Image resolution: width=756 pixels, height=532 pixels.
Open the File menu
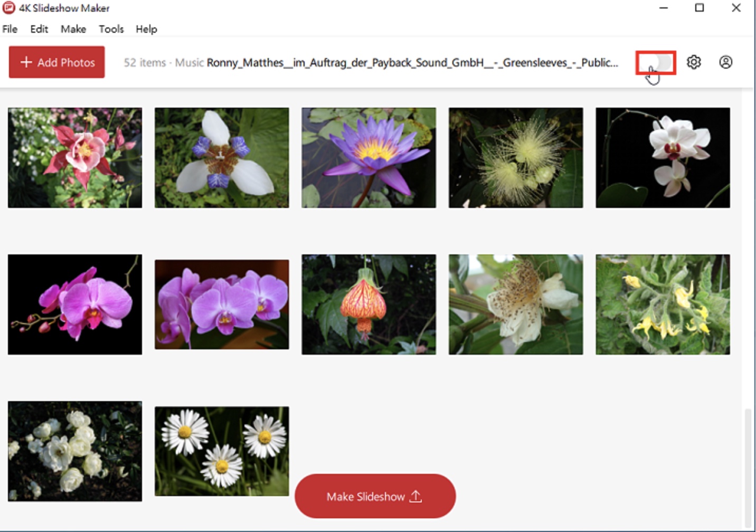(x=10, y=29)
